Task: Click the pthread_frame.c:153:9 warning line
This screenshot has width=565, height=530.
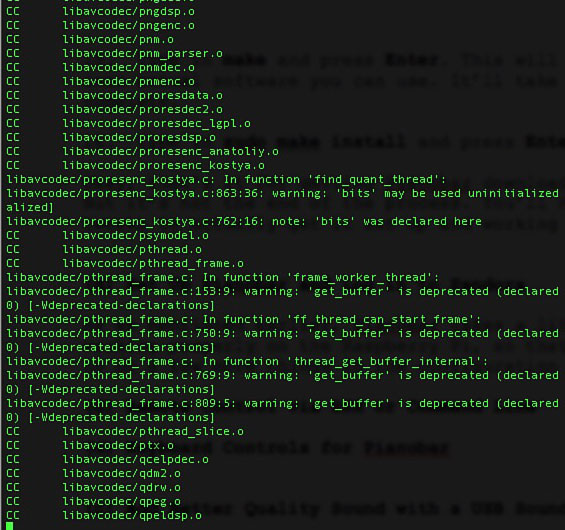Action: point(282,291)
